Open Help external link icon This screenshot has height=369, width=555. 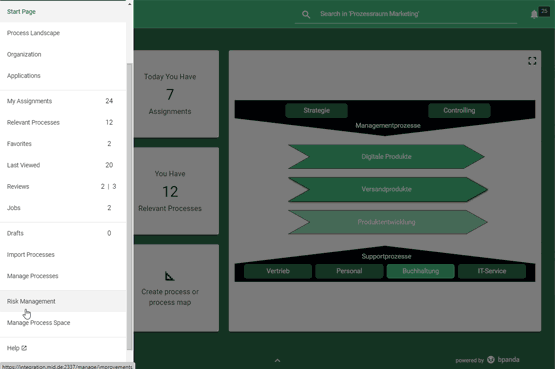[24, 348]
